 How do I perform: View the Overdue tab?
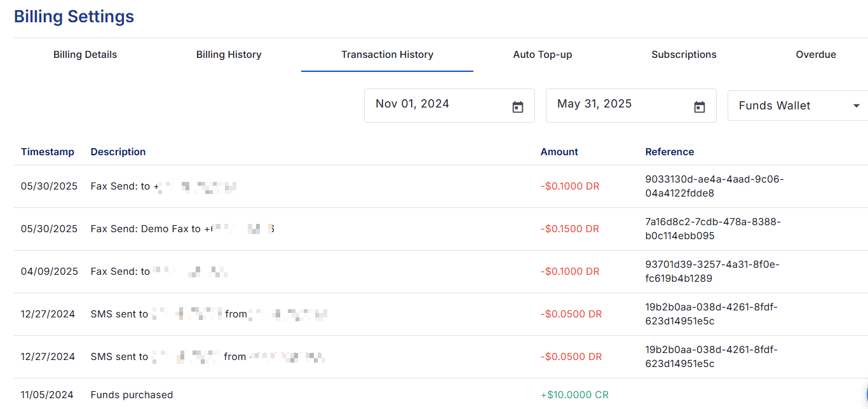point(816,55)
